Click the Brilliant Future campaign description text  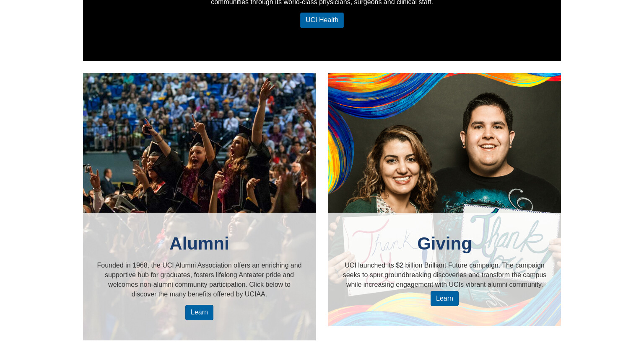point(444,275)
